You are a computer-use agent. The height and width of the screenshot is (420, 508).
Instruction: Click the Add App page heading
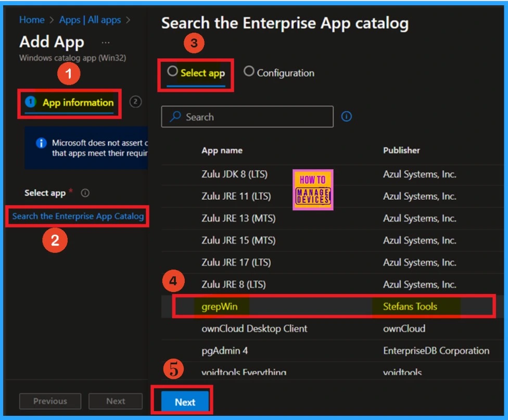[x=52, y=42]
